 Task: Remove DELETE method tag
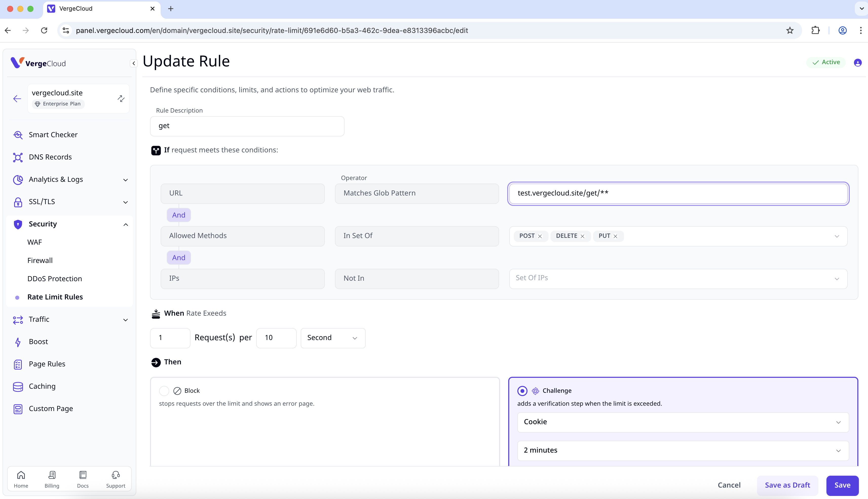tap(582, 236)
